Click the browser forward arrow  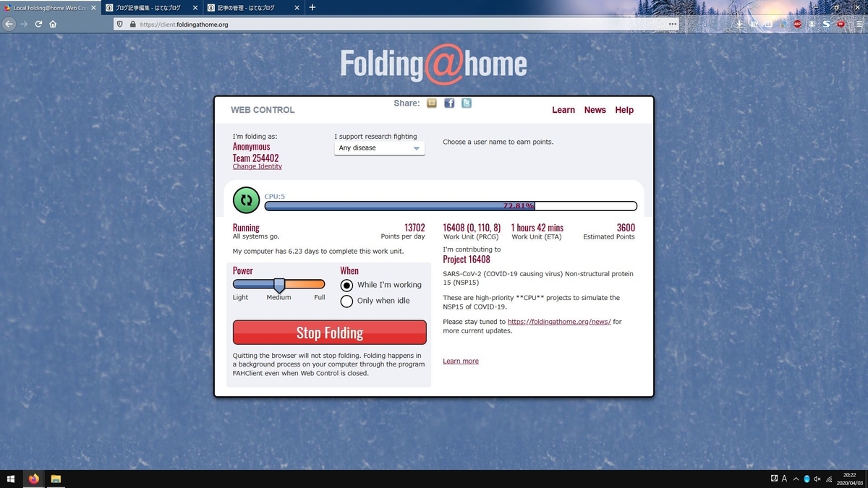tap(24, 24)
